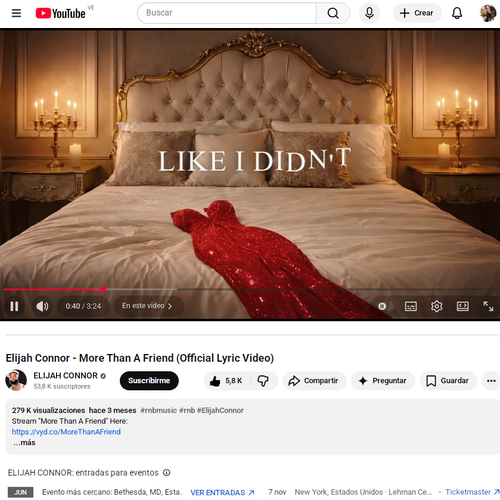
Task: Click the 'Stream More Than A Friend Here:' line
Action: click(70, 421)
